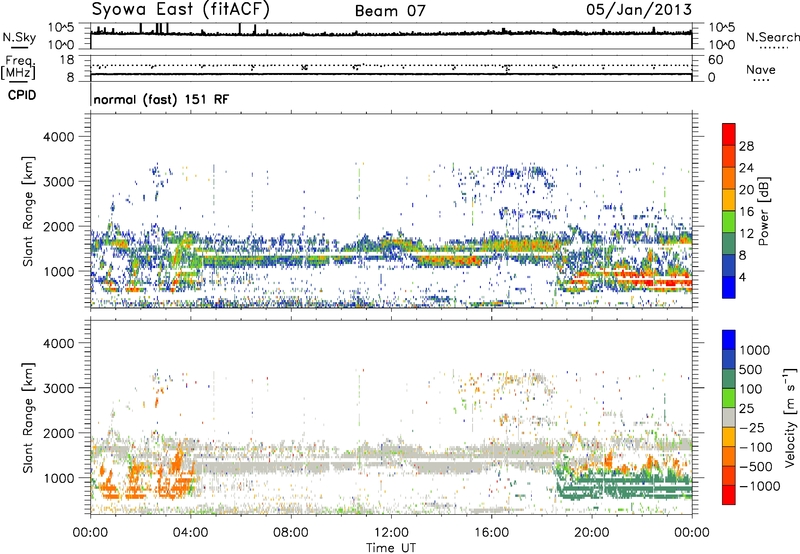Click the '20' label on power colorbar

coord(746,190)
